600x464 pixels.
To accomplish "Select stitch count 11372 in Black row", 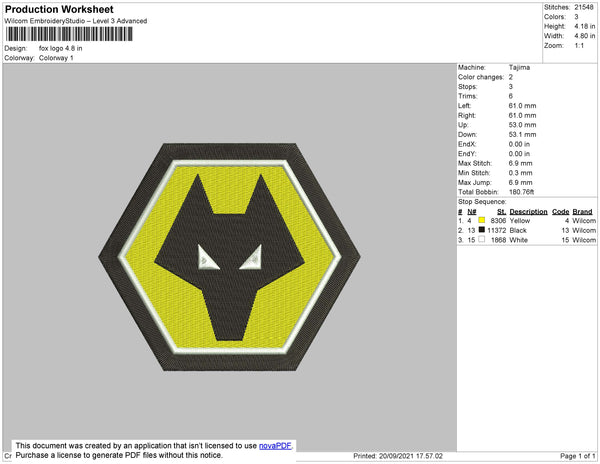I will (497, 230).
